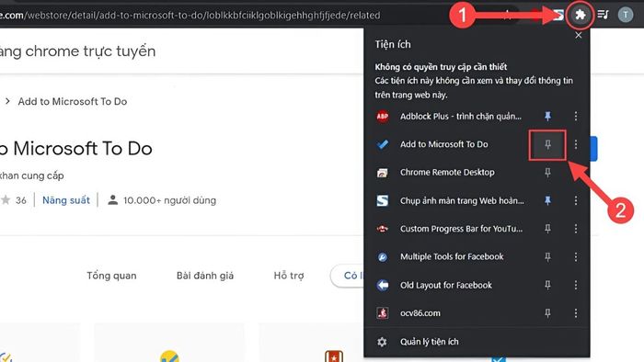
Task: Open more options for Multiple Tools for Facebook
Action: point(576,257)
